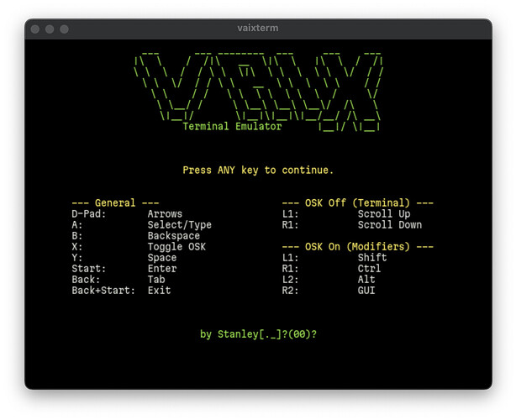Image resolution: width=516 pixels, height=420 pixels.
Task: Click the minimize button in vaixterm title bar
Action: [x=50, y=29]
